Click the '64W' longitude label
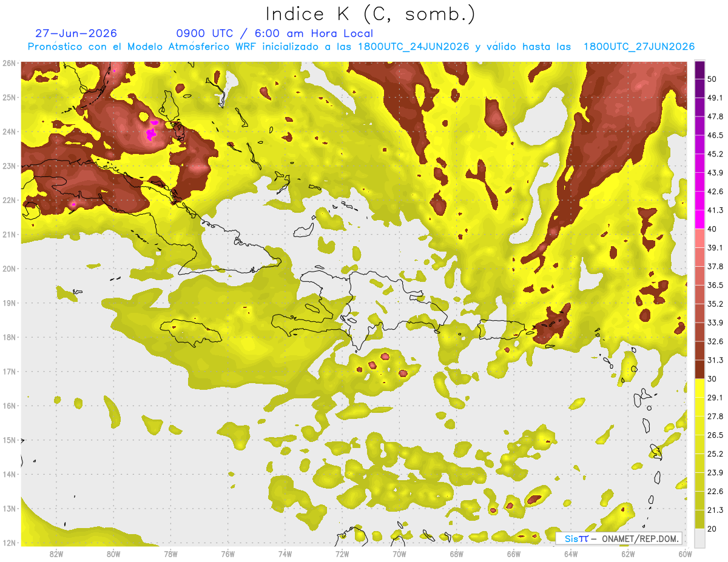 pyautogui.click(x=571, y=554)
